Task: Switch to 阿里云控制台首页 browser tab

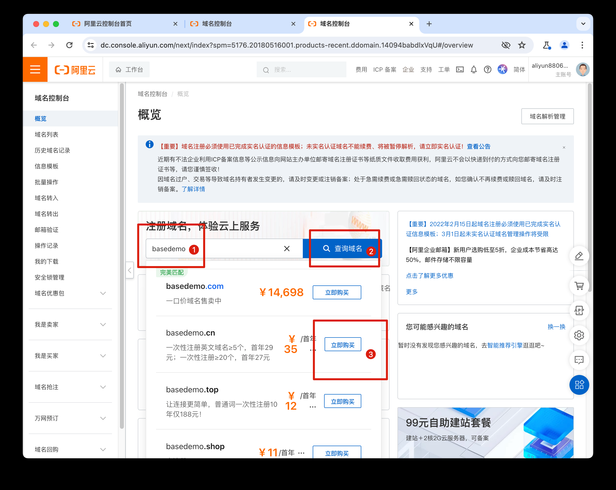Action: click(124, 24)
